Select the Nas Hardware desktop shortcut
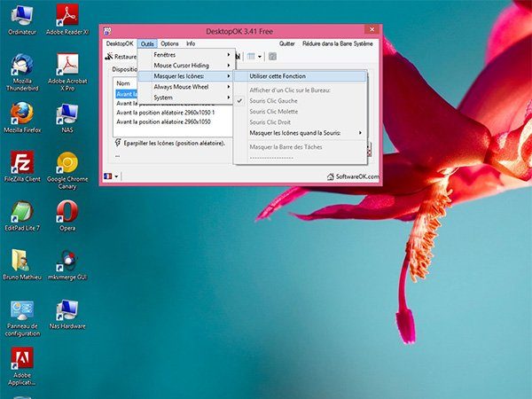This screenshot has height=399, width=532. pyautogui.click(x=67, y=314)
